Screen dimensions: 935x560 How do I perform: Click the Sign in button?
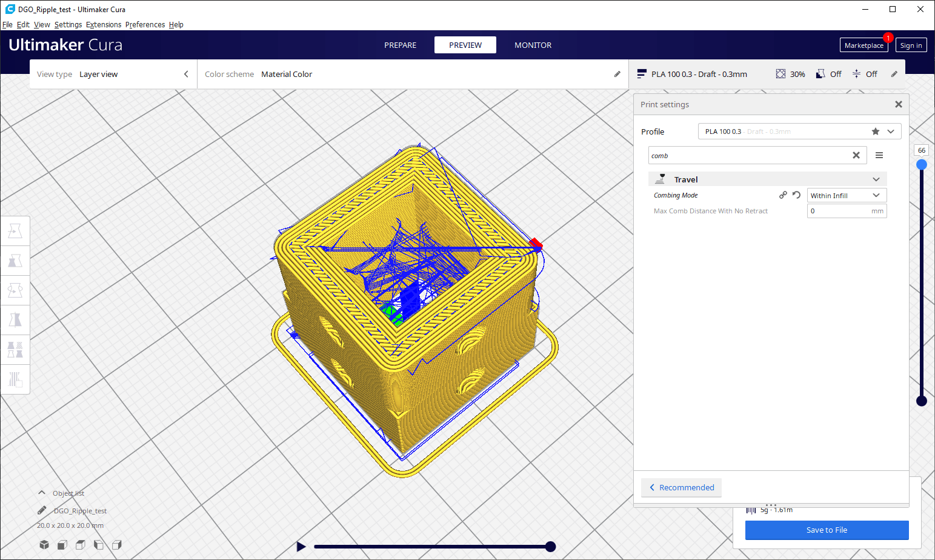coord(911,45)
